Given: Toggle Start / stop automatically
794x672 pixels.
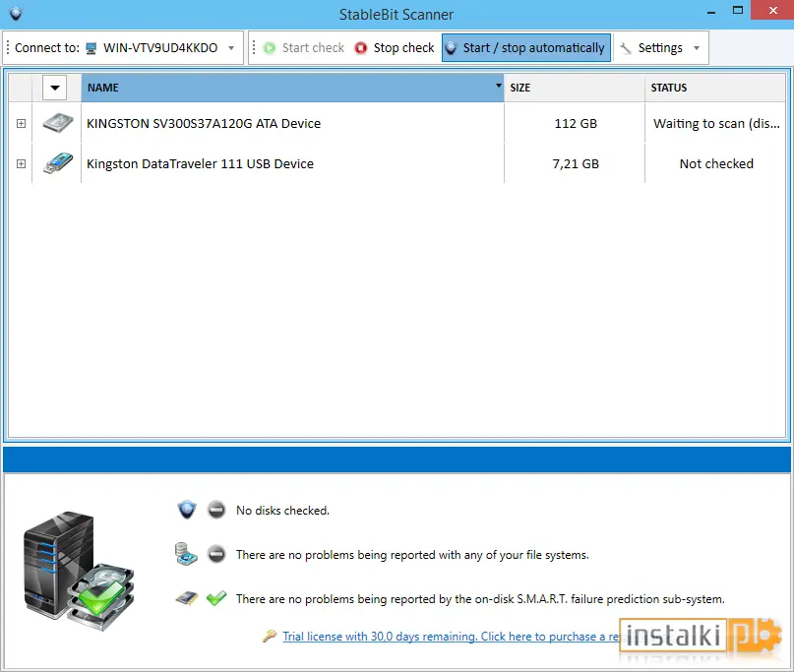Looking at the screenshot, I should pos(525,47).
